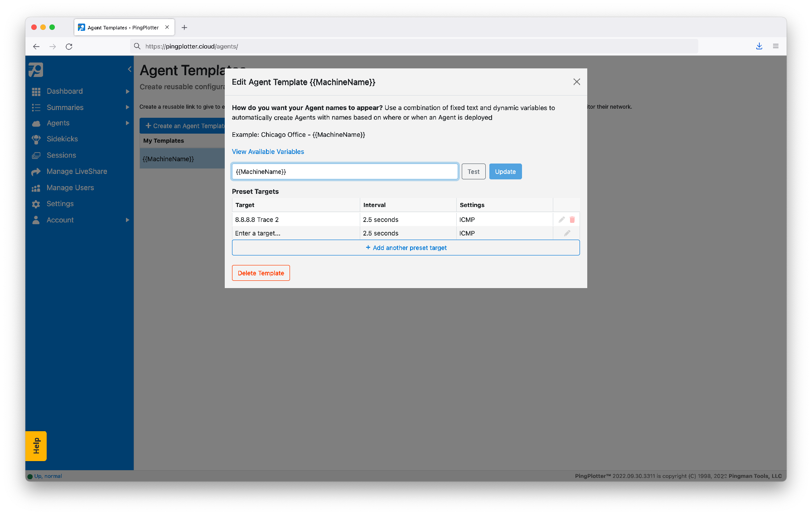This screenshot has height=515, width=812.
Task: Expand the Account submenu arrow
Action: (127, 220)
